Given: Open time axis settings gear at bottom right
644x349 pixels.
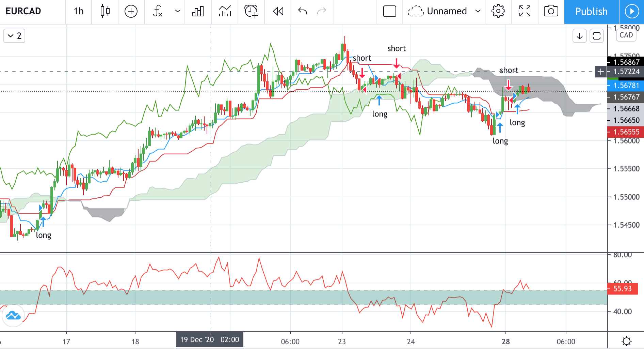Looking at the screenshot, I should pos(626,341).
